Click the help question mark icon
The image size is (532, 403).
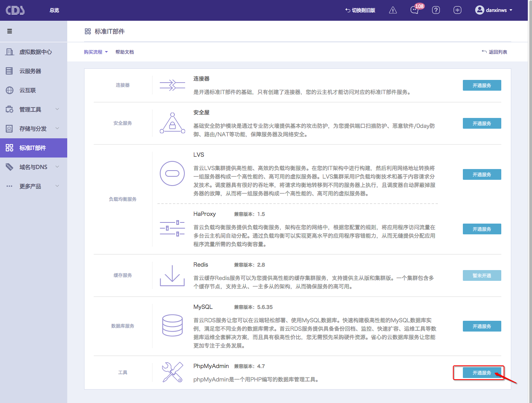(x=436, y=10)
